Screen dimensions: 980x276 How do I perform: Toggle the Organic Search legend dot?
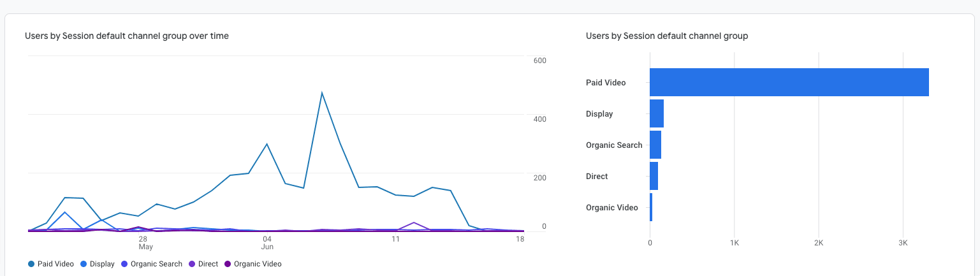(124, 264)
